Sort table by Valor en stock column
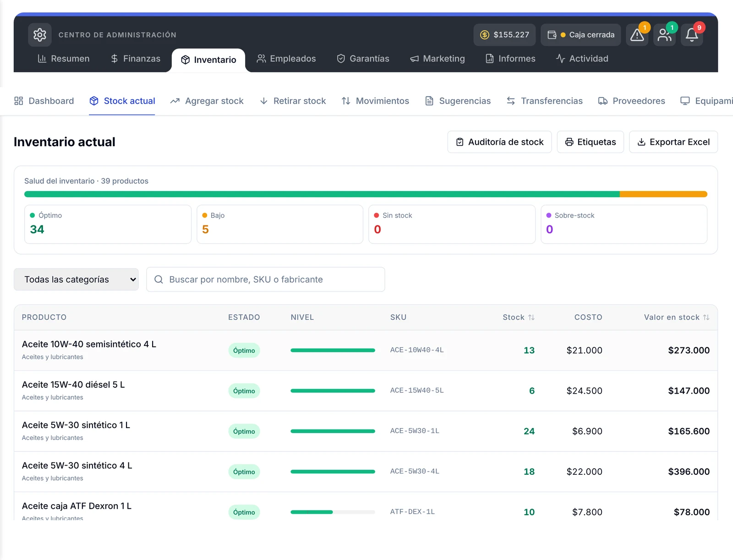733x560 pixels. (x=677, y=317)
